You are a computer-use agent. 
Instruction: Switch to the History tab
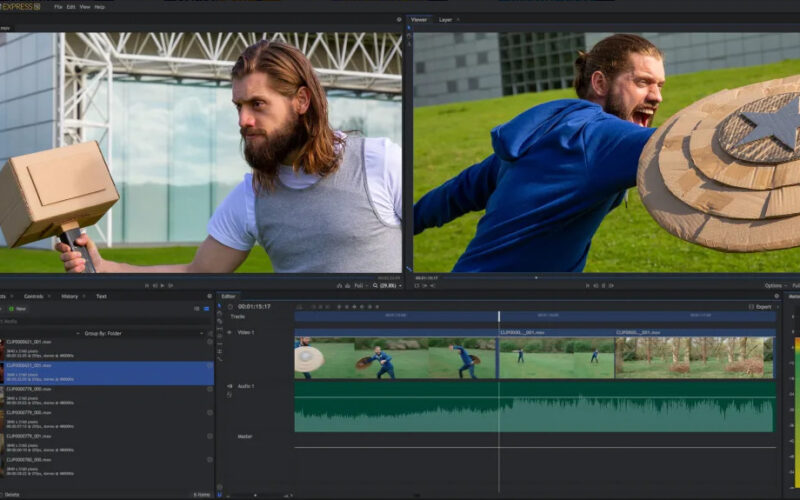[x=69, y=296]
